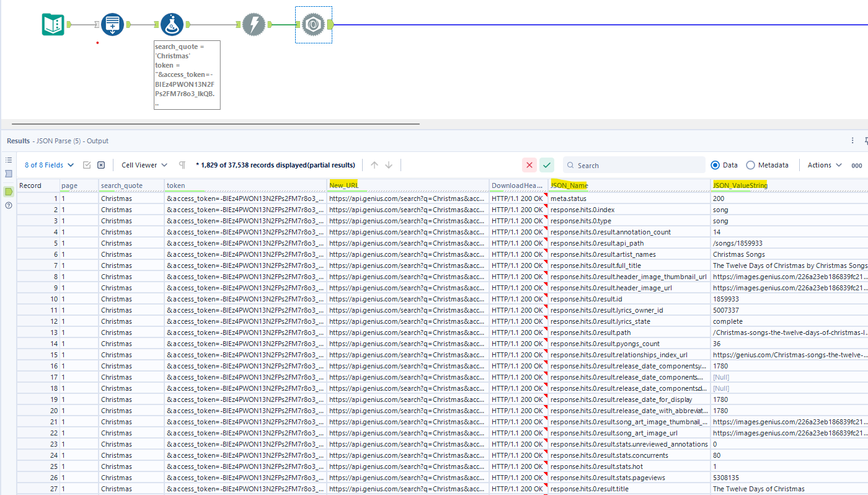
Task: Select the response.hits.0.result.path cell
Action: 630,332
